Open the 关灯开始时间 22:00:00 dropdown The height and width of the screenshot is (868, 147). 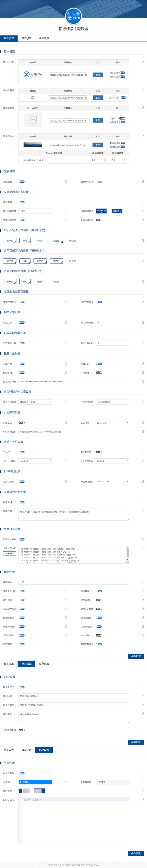click(x=35, y=461)
